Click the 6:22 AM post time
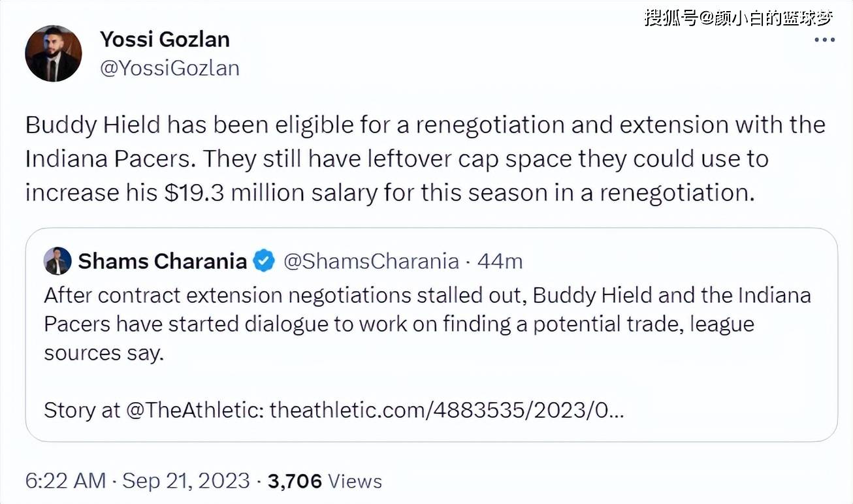This screenshot has width=853, height=504. [65, 481]
